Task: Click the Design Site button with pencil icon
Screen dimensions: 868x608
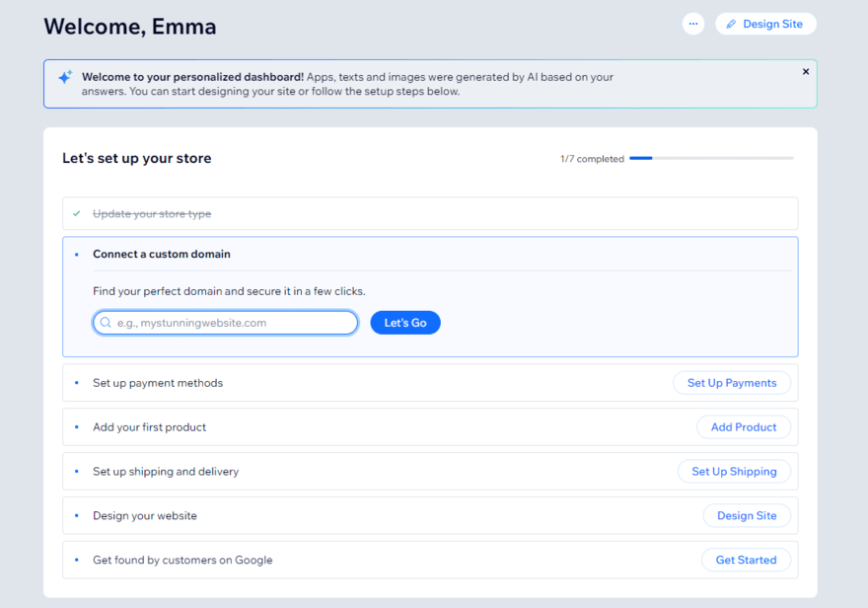Action: pos(765,24)
